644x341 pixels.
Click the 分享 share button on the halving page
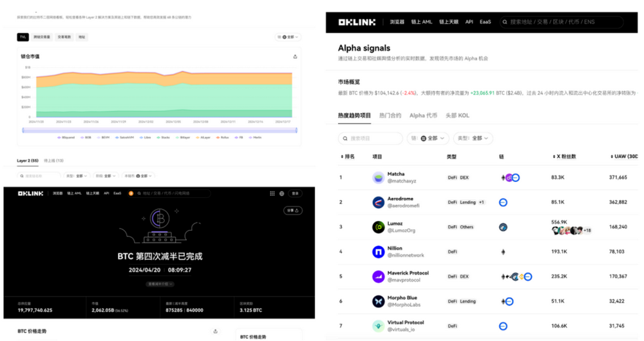293,211
